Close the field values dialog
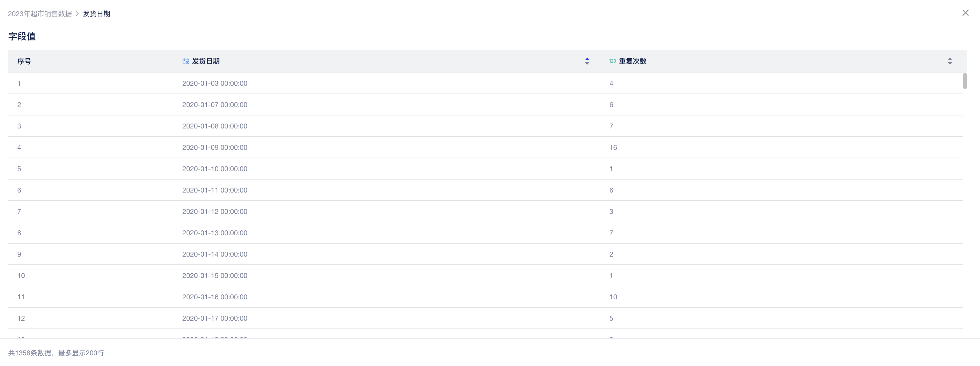The height and width of the screenshot is (366, 980). pyautogui.click(x=965, y=13)
